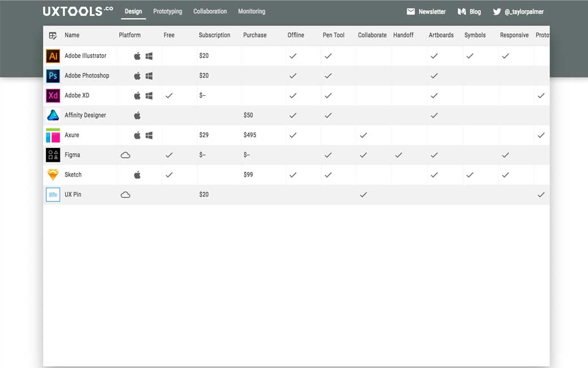The image size is (588, 368).
Task: Switch to the Prototyping tab
Action: coord(167,11)
